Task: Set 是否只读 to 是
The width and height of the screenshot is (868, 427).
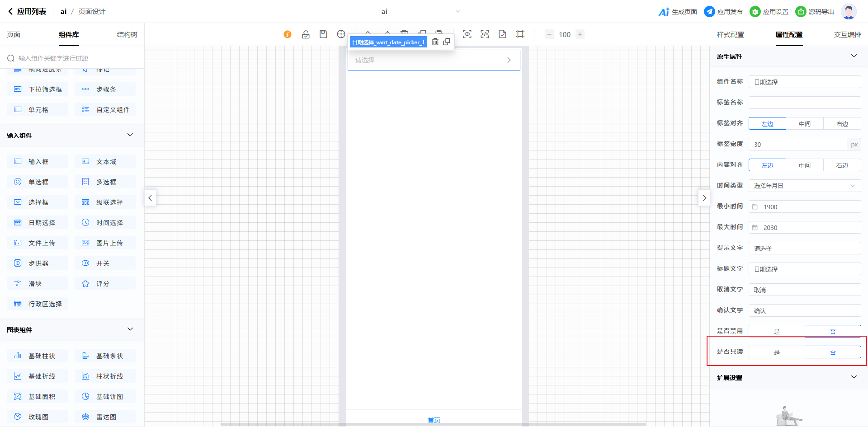Action: (x=777, y=352)
